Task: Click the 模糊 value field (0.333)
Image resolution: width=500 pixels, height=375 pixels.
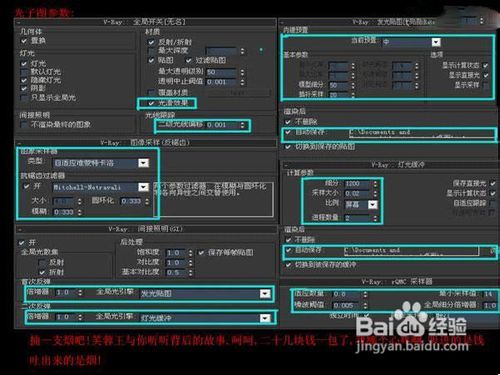Action: tap(64, 212)
